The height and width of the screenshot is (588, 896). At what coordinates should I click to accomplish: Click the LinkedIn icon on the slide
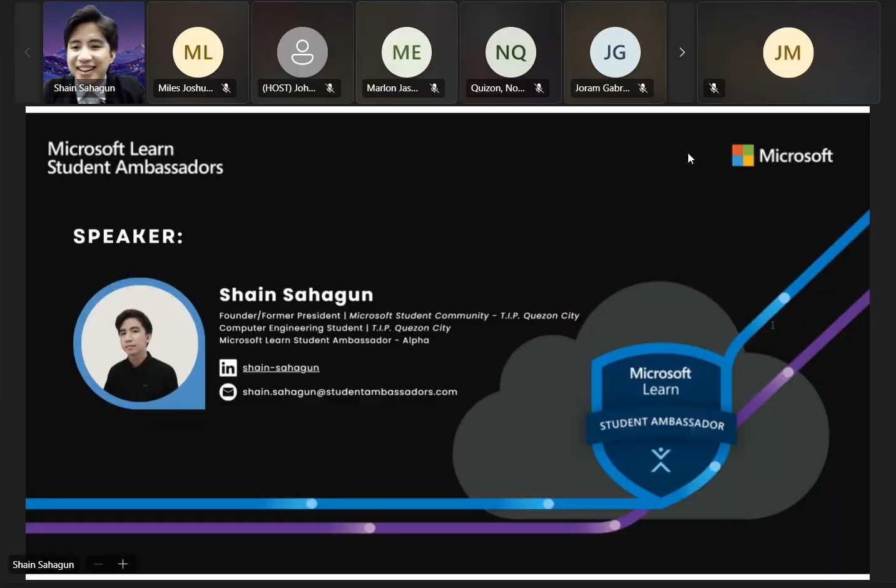pos(228,367)
